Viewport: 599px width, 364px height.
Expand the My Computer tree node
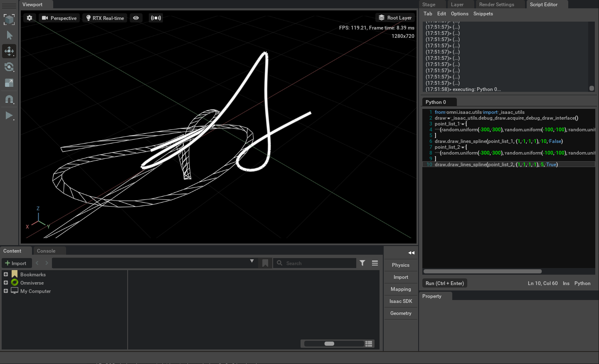[6, 291]
